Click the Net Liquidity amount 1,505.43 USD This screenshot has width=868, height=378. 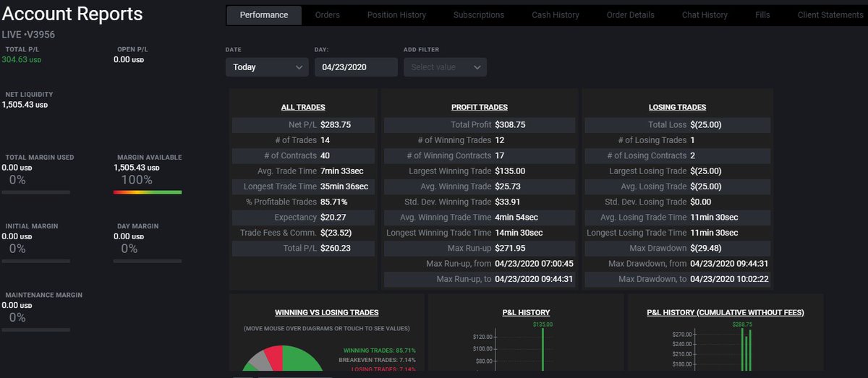point(25,105)
